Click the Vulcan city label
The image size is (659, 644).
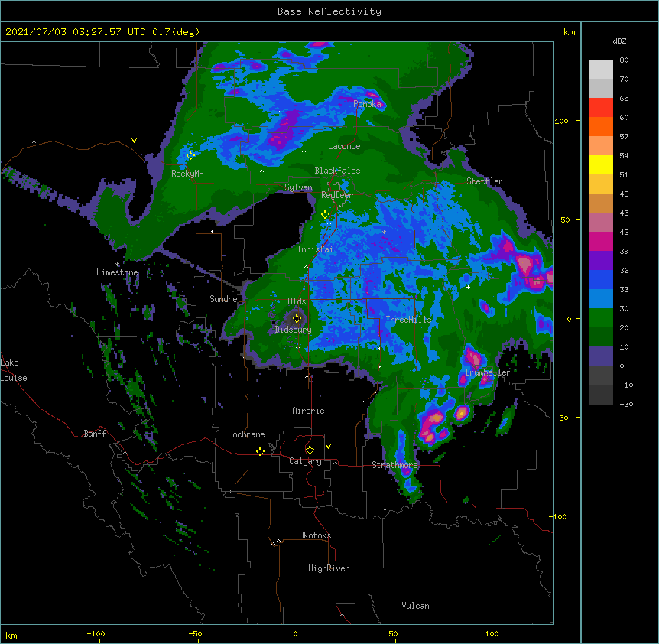tap(416, 606)
